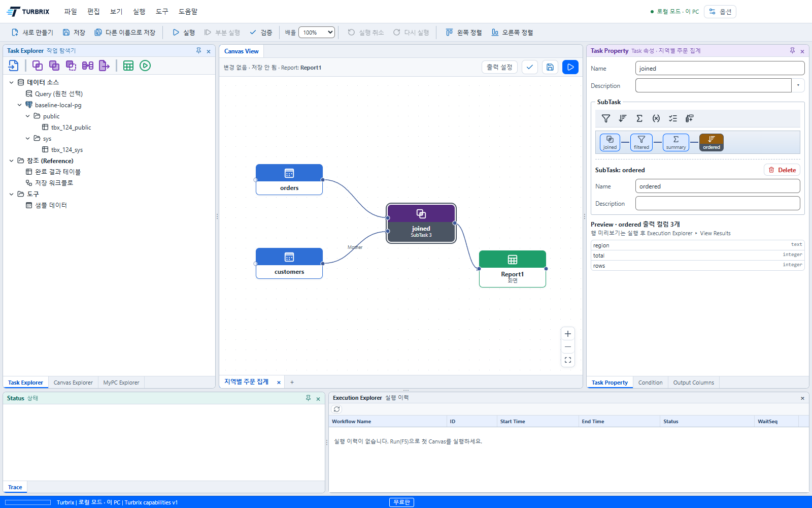Click the checkmark validate icon in Canvas View
This screenshot has height=508, width=812.
coord(530,67)
